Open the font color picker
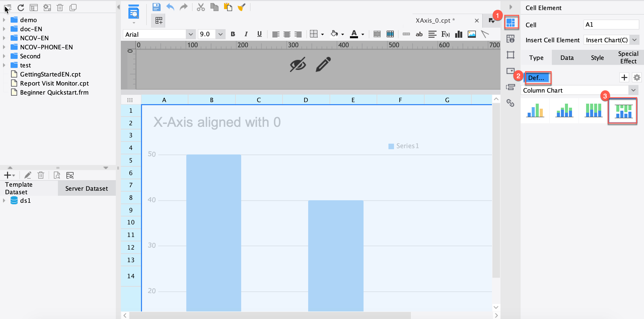Screen dimensions: 644x319 coord(354,34)
